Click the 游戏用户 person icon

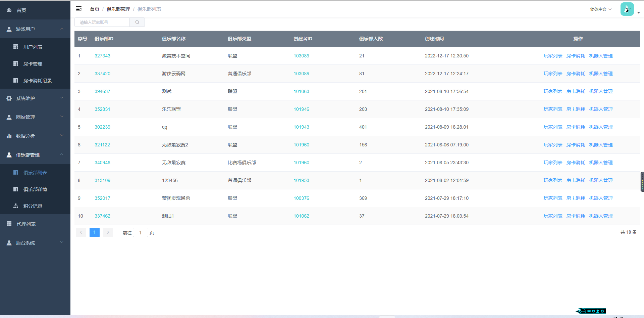[x=9, y=29]
